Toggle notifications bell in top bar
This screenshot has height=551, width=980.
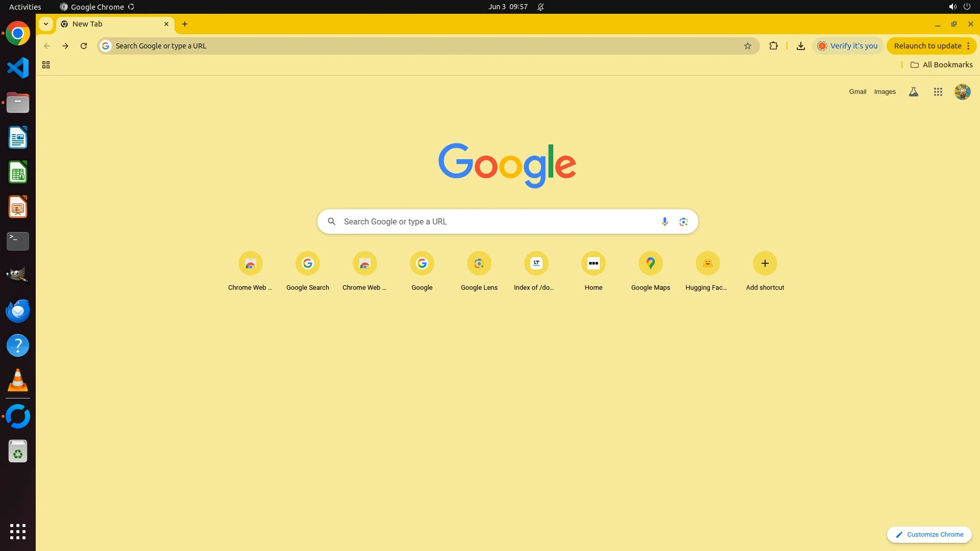tap(541, 7)
